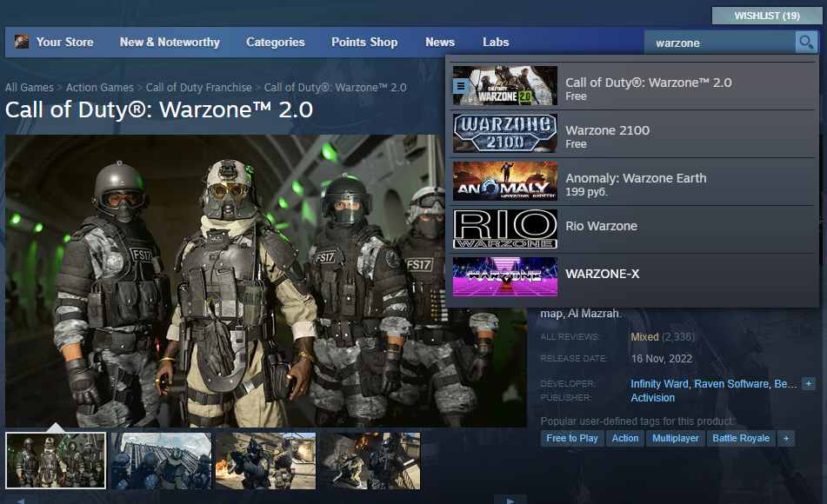Click the Warzone 2100 logo image
The height and width of the screenshot is (504, 827).
(x=505, y=133)
